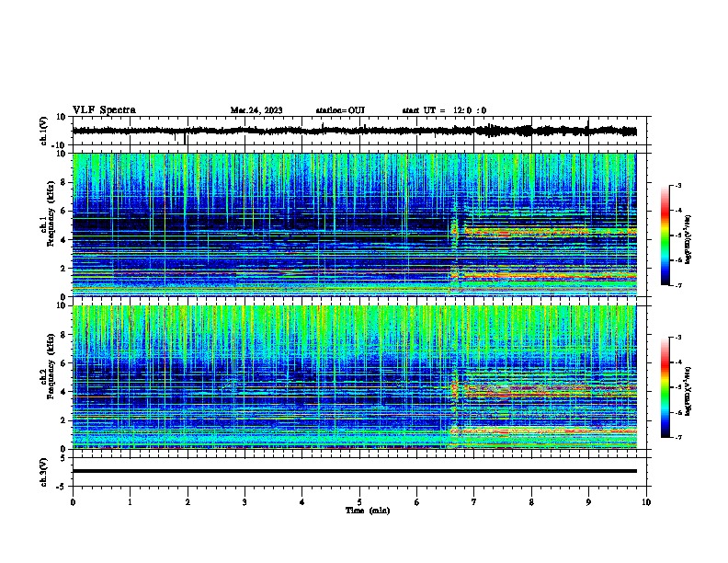Click time axis tick label "9"
This screenshot has height=563, width=728.
click(588, 502)
